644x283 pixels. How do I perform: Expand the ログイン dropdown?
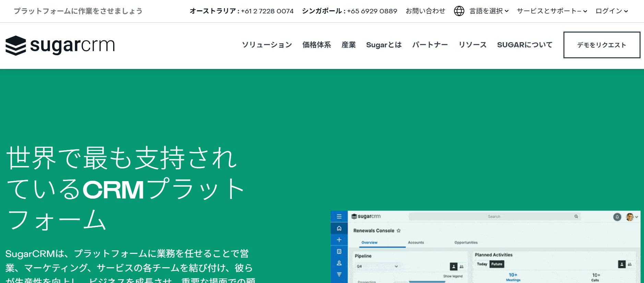click(612, 11)
